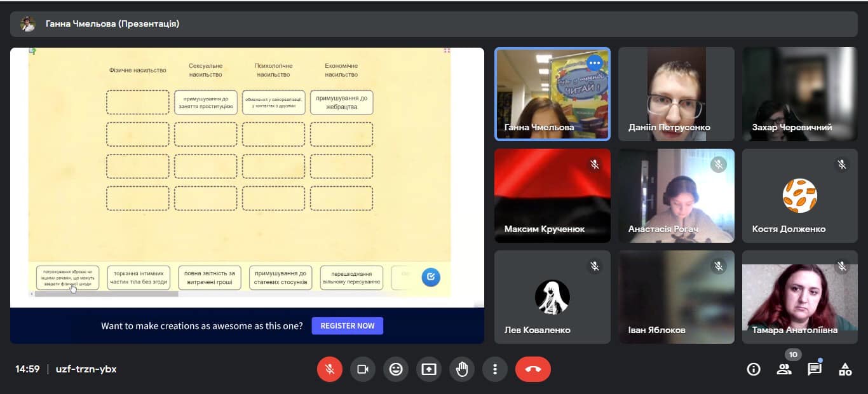The height and width of the screenshot is (394, 868).
Task: Click the fullscreen icon at presentation corner
Action: pos(447,50)
